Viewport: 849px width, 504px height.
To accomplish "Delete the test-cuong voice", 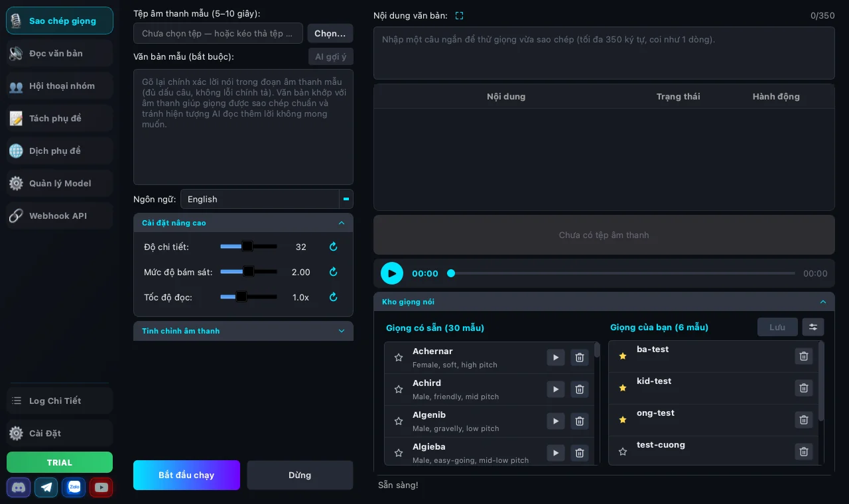I will [x=804, y=452].
